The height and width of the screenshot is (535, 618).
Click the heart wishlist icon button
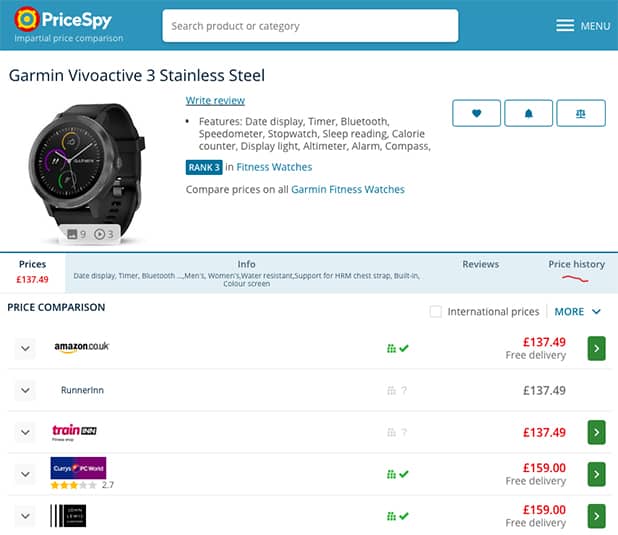(x=476, y=113)
